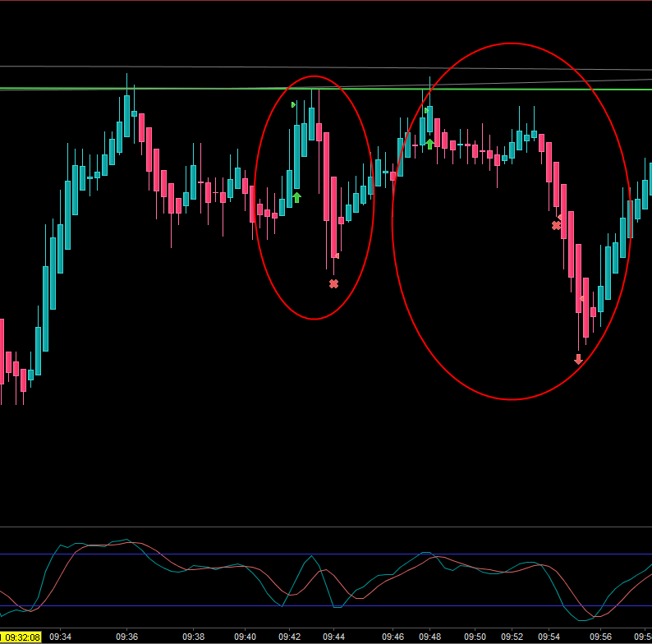Click the small pink exit triangle near 09:44
652x644 pixels.
(337, 255)
